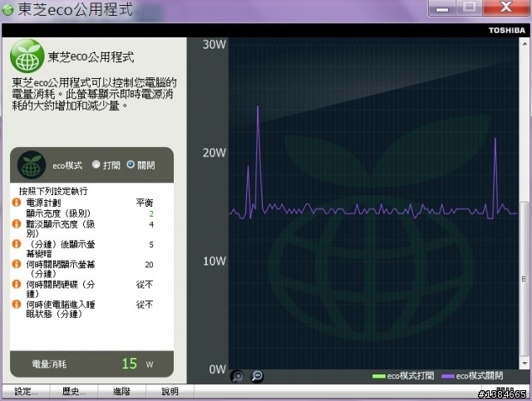Click the green eco模式打開 legend swatch
Screen dimensions: 532x401
click(379, 376)
